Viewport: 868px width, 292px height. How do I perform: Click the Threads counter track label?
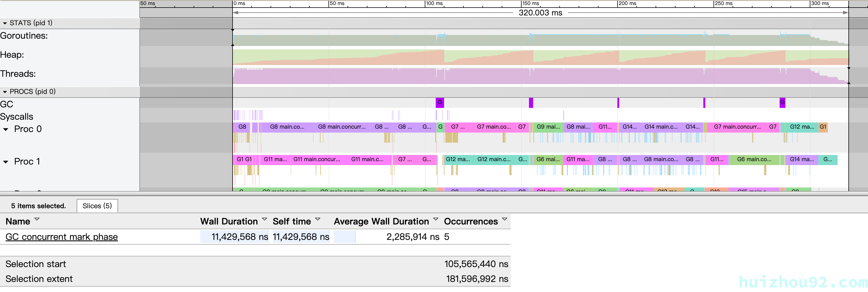coord(18,74)
